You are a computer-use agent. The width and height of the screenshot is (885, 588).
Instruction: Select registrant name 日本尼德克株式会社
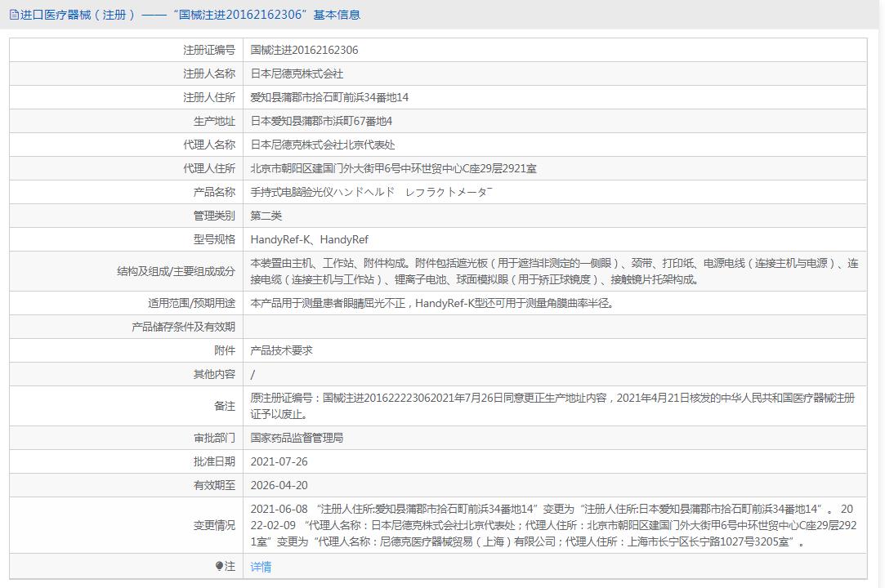tap(297, 74)
